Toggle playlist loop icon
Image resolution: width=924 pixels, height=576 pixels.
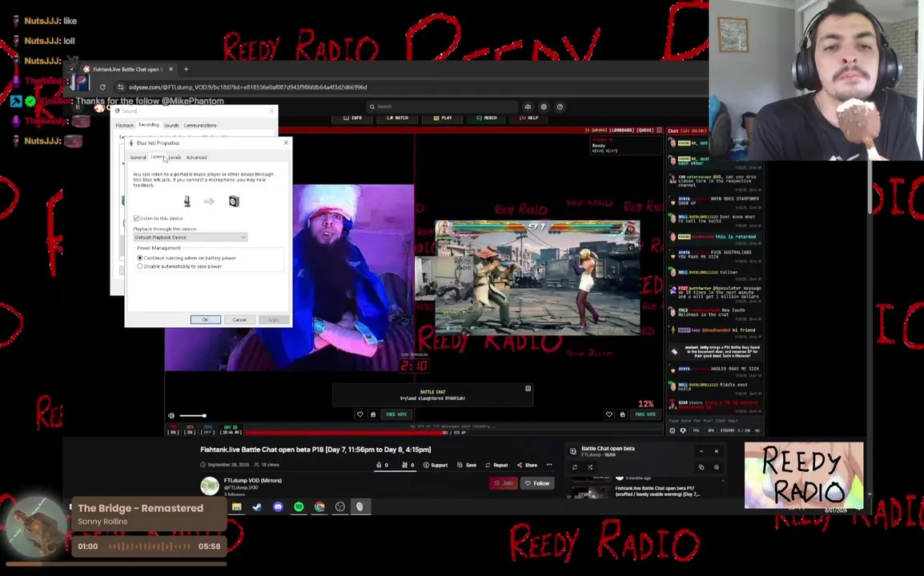click(x=575, y=467)
